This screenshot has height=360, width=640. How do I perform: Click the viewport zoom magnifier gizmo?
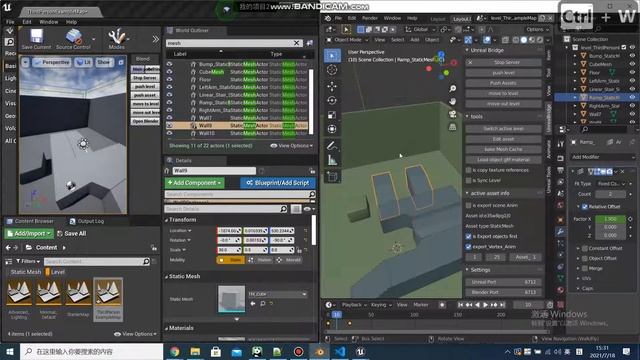point(453,89)
